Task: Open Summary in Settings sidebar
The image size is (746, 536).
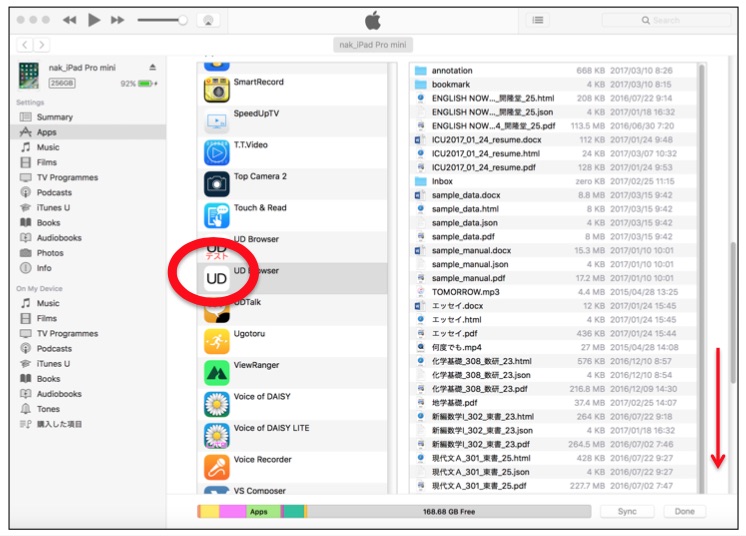Action: click(54, 117)
